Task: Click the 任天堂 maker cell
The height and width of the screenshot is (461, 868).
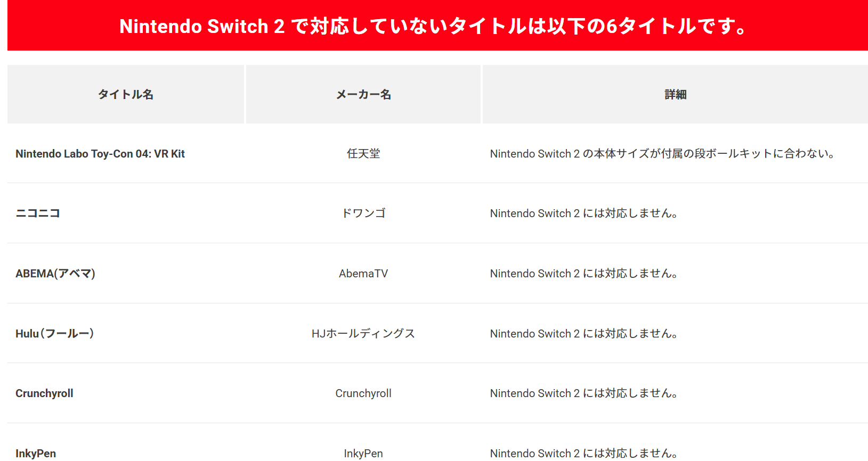Action: click(363, 154)
